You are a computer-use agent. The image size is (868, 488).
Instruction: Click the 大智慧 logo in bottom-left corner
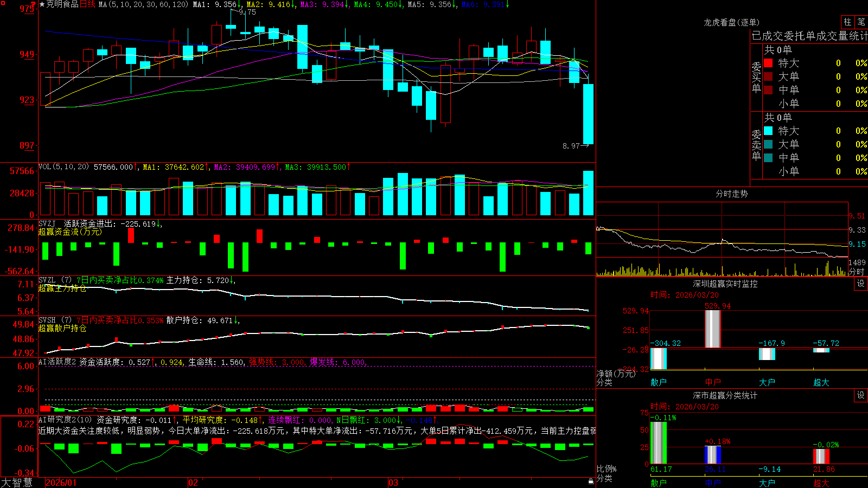(x=16, y=483)
